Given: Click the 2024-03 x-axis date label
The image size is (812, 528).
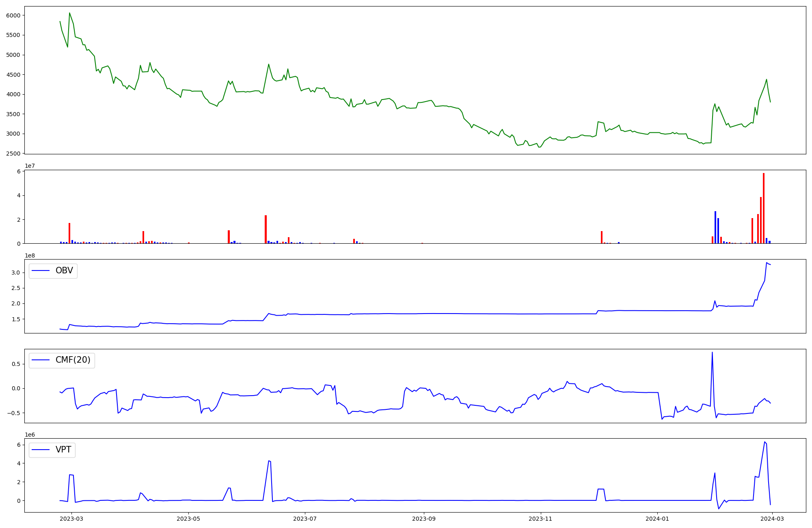Looking at the screenshot, I should (772, 518).
